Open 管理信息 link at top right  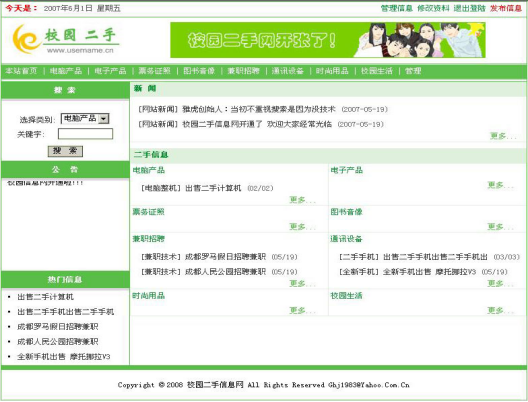pyautogui.click(x=396, y=8)
